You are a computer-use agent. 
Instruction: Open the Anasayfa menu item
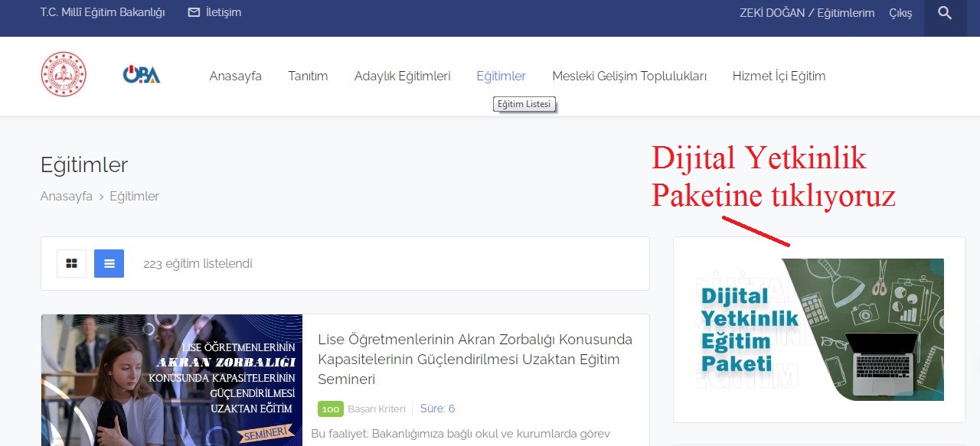235,76
